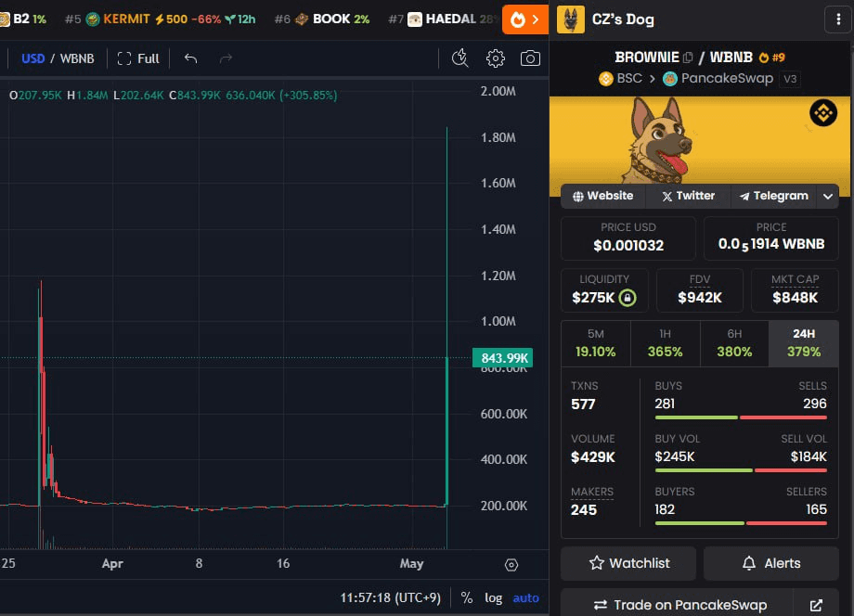Click the WBNB price box
This screenshot has height=616, width=854.
(771, 238)
